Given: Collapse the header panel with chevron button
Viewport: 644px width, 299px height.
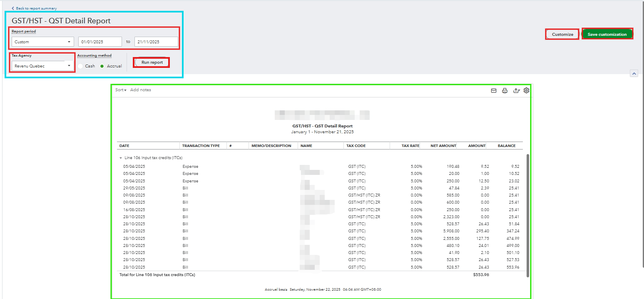Looking at the screenshot, I should [x=634, y=73].
